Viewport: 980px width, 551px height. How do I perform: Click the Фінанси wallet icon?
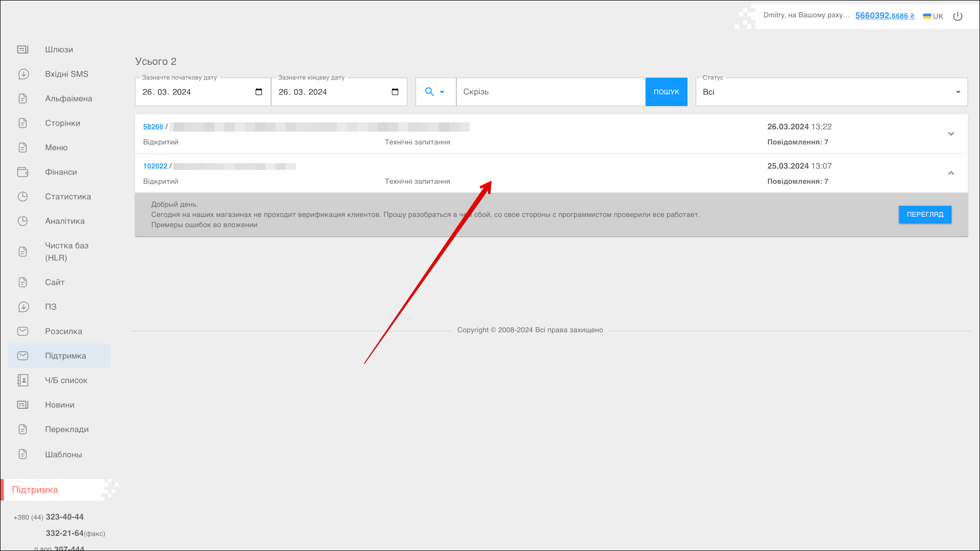point(23,172)
